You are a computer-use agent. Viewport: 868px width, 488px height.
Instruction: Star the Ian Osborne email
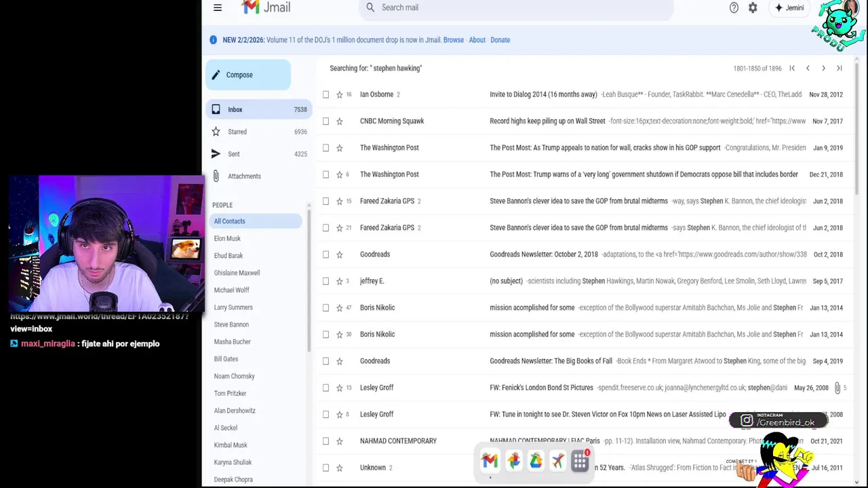340,95
